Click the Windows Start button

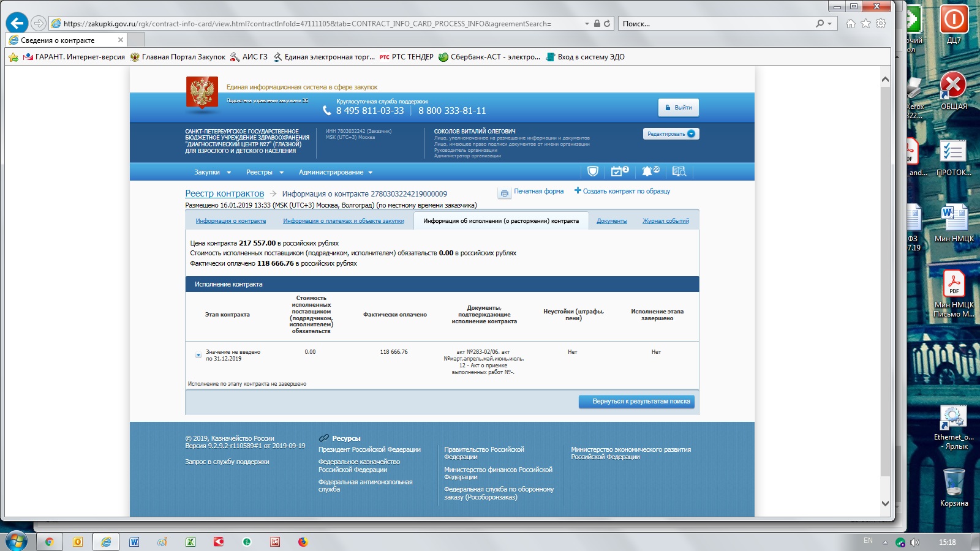point(16,542)
